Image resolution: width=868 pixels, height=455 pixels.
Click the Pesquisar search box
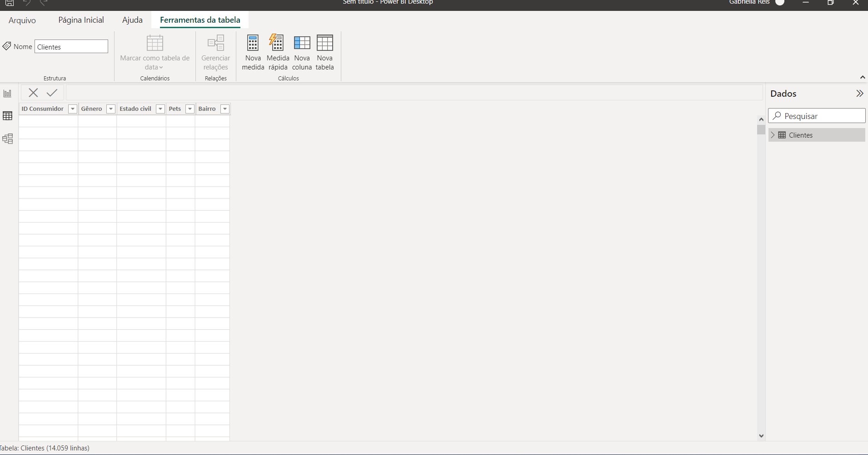click(x=817, y=116)
